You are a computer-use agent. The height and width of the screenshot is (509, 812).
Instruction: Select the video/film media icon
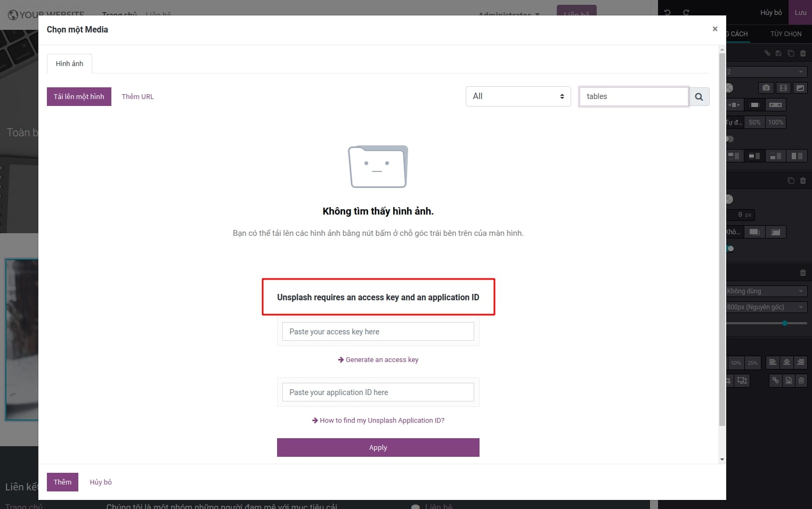point(783,88)
